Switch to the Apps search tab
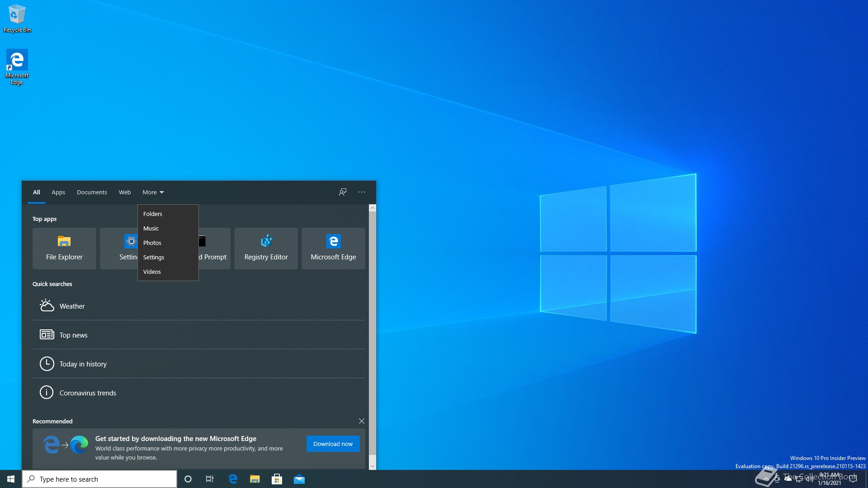Screen dimensions: 868x488 point(58,192)
